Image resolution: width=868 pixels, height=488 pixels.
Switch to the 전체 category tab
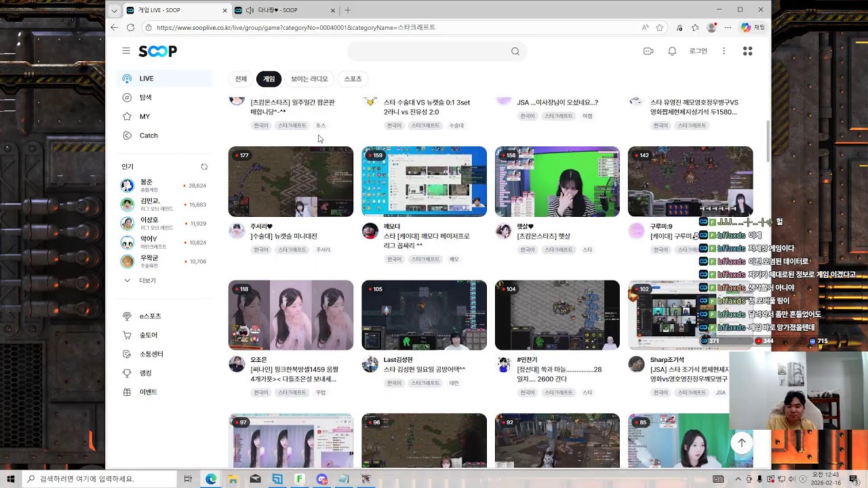(x=241, y=79)
